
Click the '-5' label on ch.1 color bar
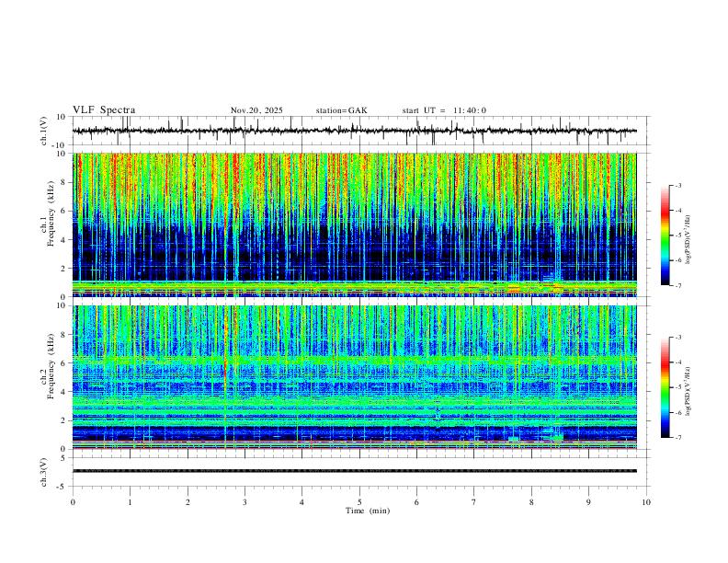coord(678,236)
